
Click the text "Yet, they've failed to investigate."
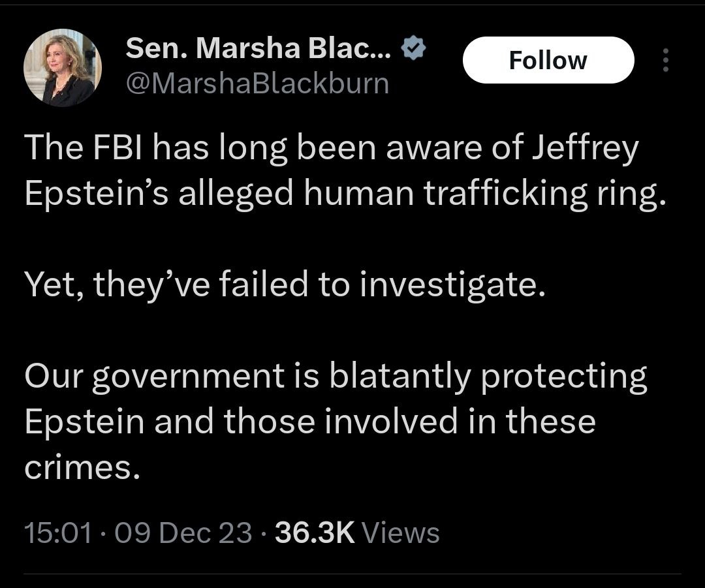pyautogui.click(x=285, y=285)
